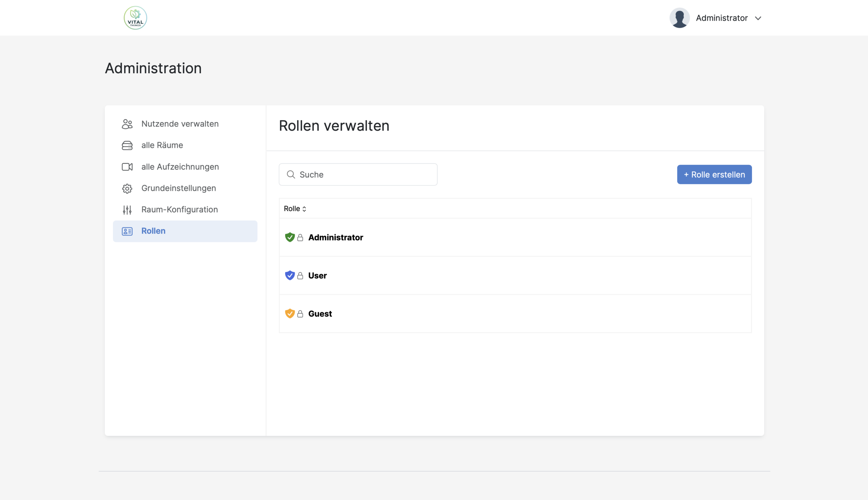Image resolution: width=868 pixels, height=500 pixels.
Task: Open the User role entry
Action: 317,275
